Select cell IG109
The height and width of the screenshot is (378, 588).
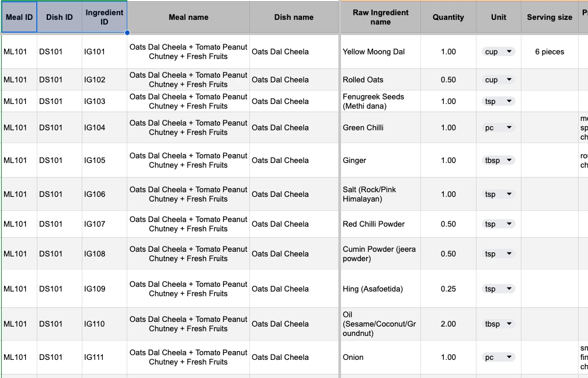point(105,289)
